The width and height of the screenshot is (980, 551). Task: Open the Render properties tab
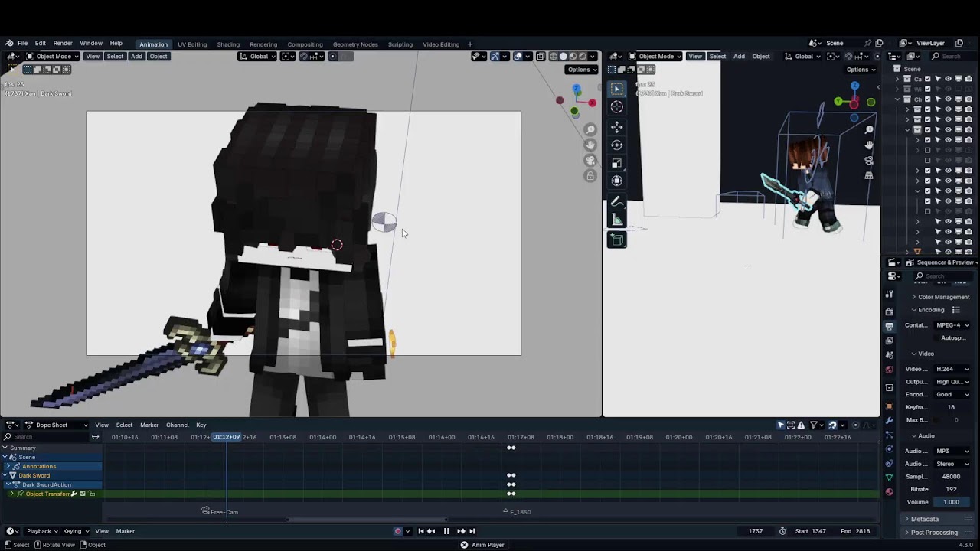889,311
